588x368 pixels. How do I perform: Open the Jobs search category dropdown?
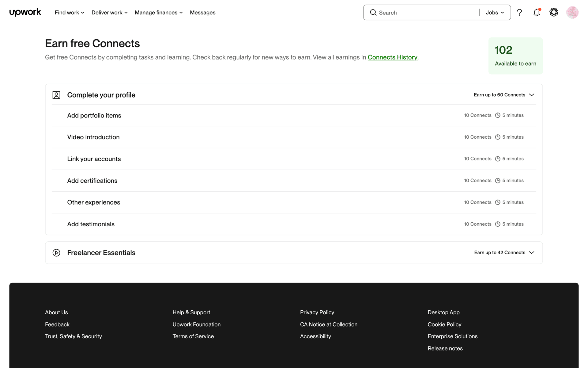pos(495,13)
